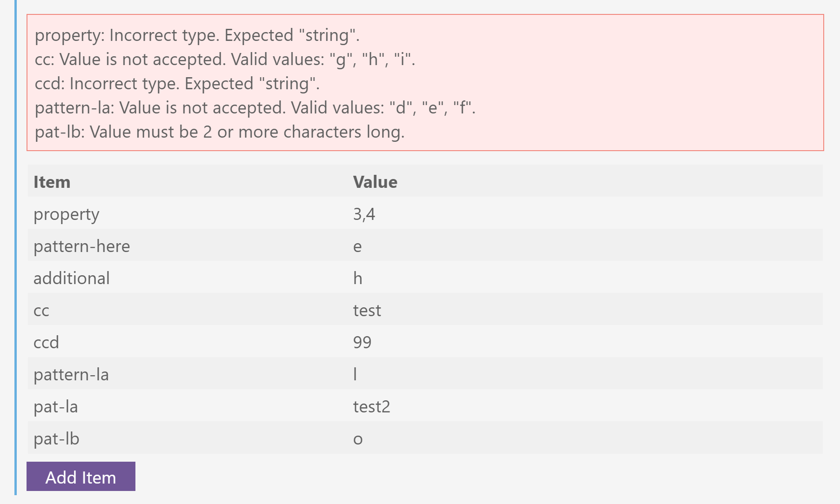Select the additional row

click(x=71, y=278)
